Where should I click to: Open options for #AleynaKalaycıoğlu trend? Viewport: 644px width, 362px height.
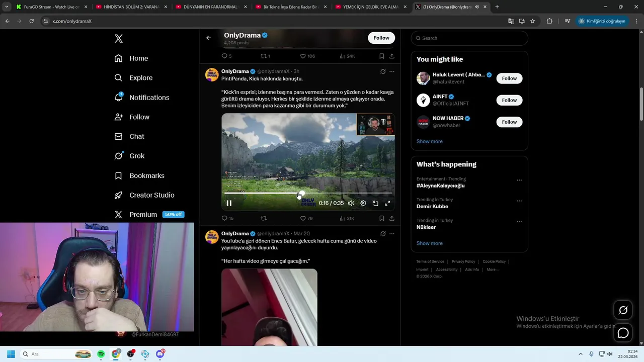pyautogui.click(x=519, y=180)
